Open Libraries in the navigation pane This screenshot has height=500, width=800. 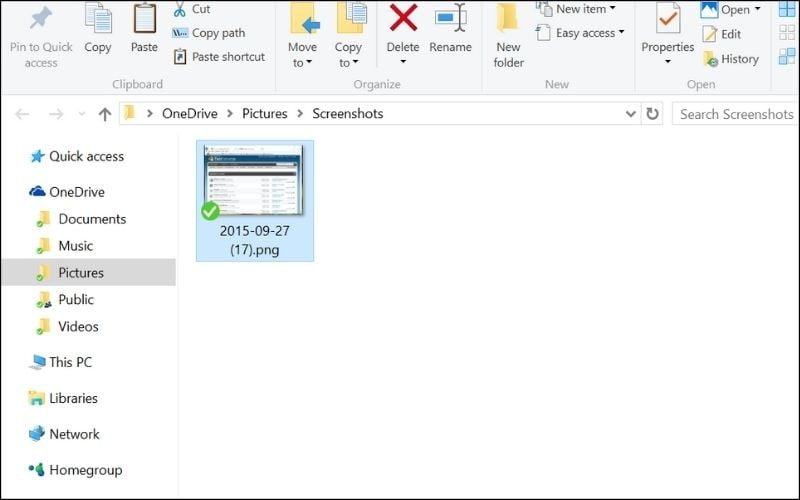point(63,398)
